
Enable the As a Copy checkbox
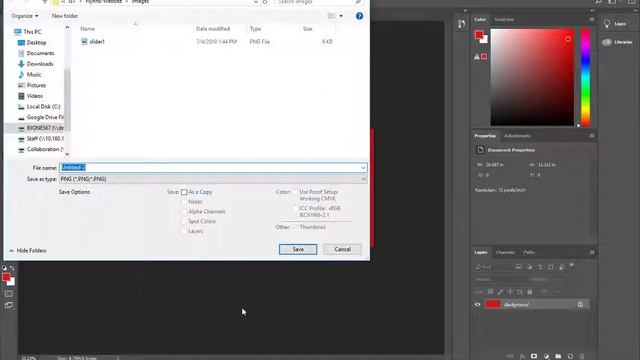tap(184, 192)
